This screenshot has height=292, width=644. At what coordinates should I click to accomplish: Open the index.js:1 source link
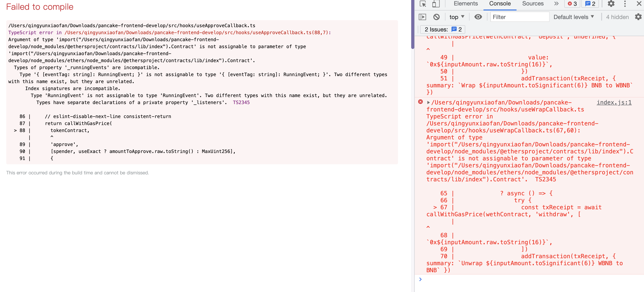tap(614, 102)
